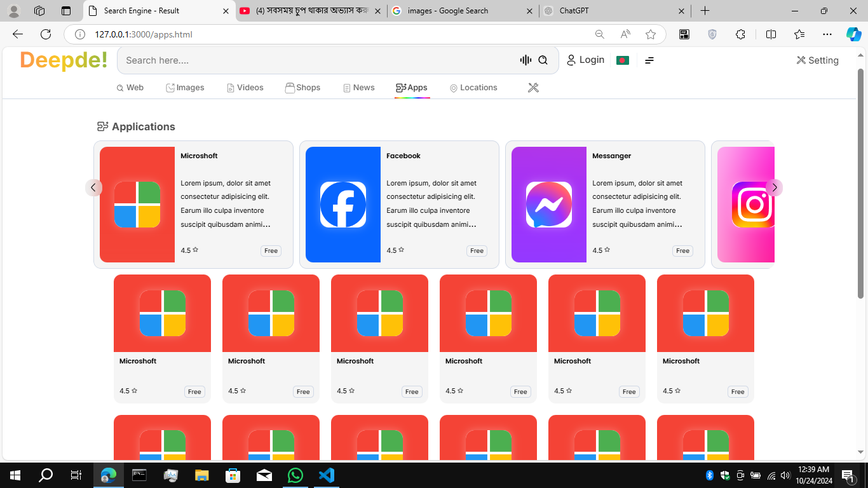
Task: Open the Messanger app icon in the carousel
Action: (549, 205)
